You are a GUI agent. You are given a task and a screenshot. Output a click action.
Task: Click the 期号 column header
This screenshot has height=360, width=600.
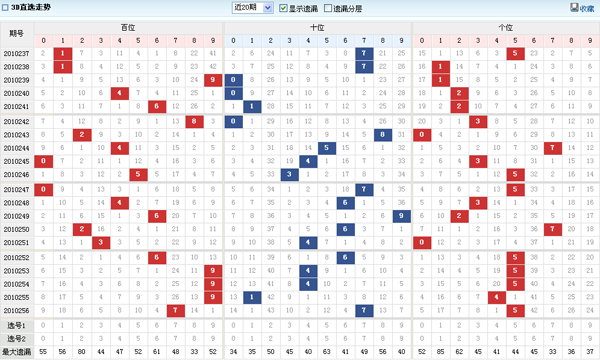[17, 34]
